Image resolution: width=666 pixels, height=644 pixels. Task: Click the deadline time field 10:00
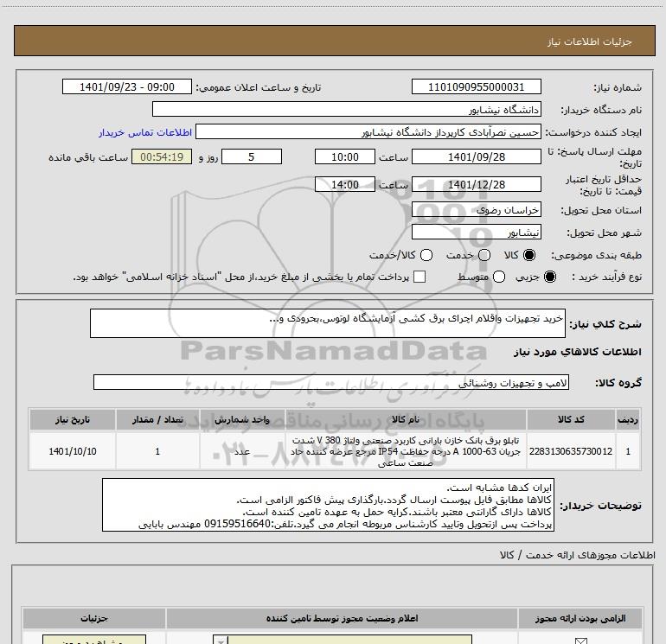(345, 157)
